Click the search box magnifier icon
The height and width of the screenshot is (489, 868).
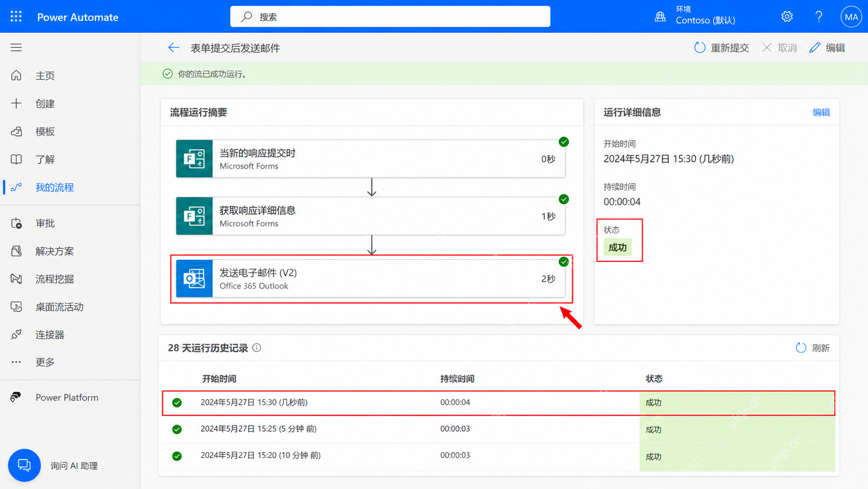point(247,17)
